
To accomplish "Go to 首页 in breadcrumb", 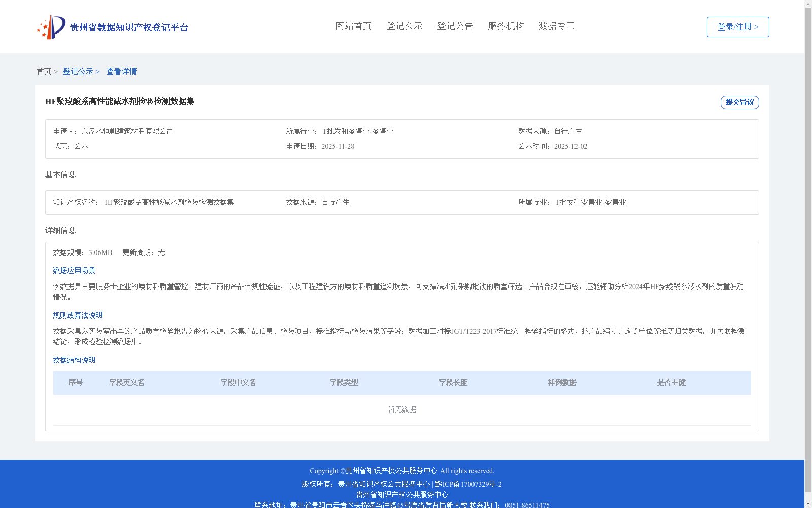I will point(44,71).
